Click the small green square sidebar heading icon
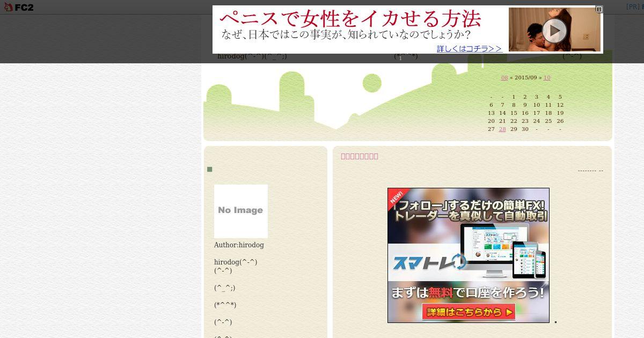The width and height of the screenshot is (644, 338). pos(210,170)
